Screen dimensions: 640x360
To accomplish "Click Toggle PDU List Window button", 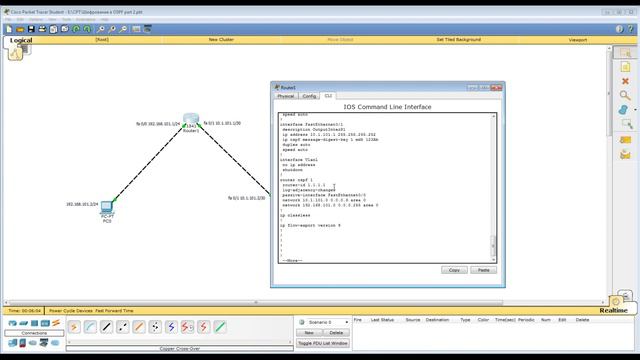I will click(322, 343).
